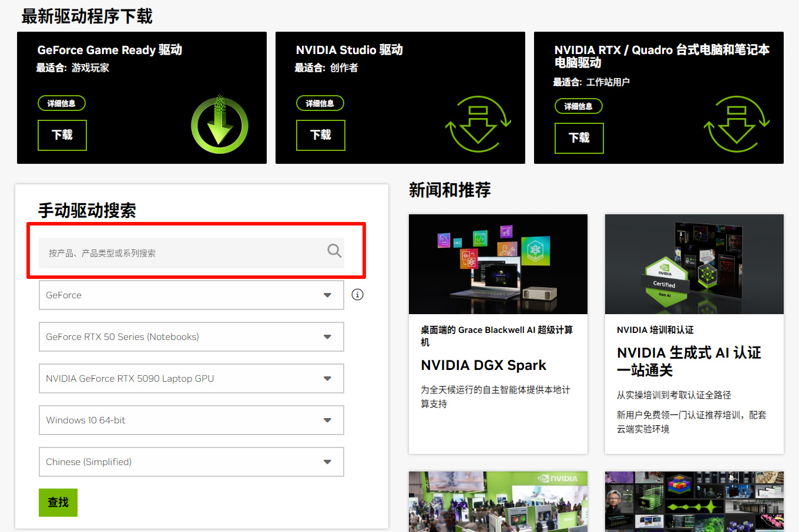The image size is (799, 532).
Task: Open the Chinese (Simplified) language dropdown
Action: tap(192, 462)
